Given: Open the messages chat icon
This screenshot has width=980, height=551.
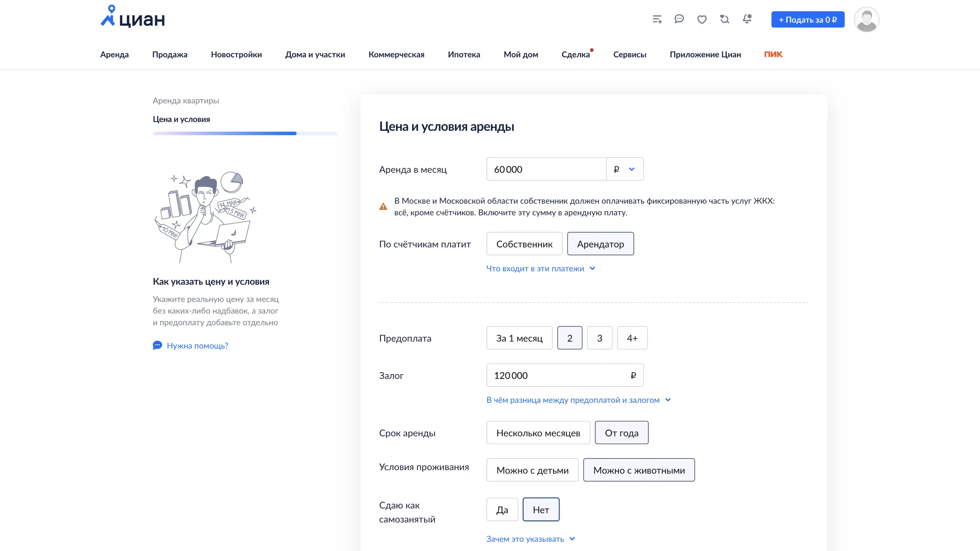Looking at the screenshot, I should [x=679, y=19].
